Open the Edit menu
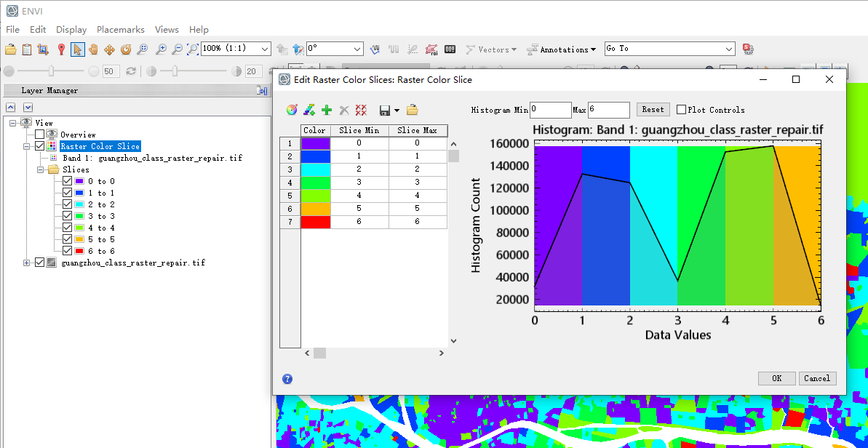This screenshot has height=448, width=868. (x=38, y=29)
